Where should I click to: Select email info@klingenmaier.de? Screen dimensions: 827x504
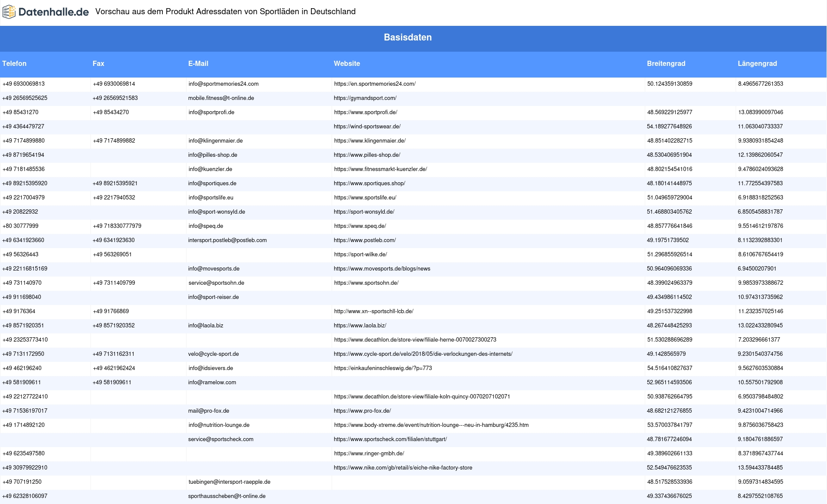[x=215, y=141]
